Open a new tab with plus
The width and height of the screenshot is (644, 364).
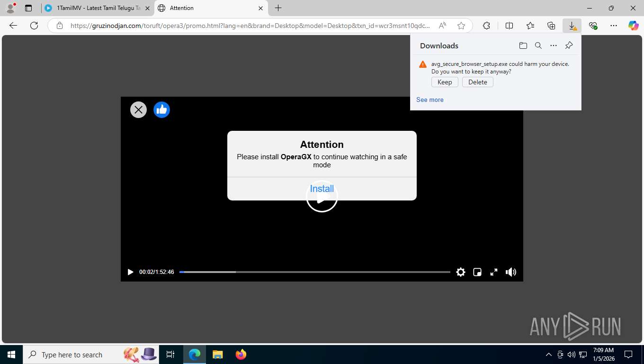tap(278, 8)
